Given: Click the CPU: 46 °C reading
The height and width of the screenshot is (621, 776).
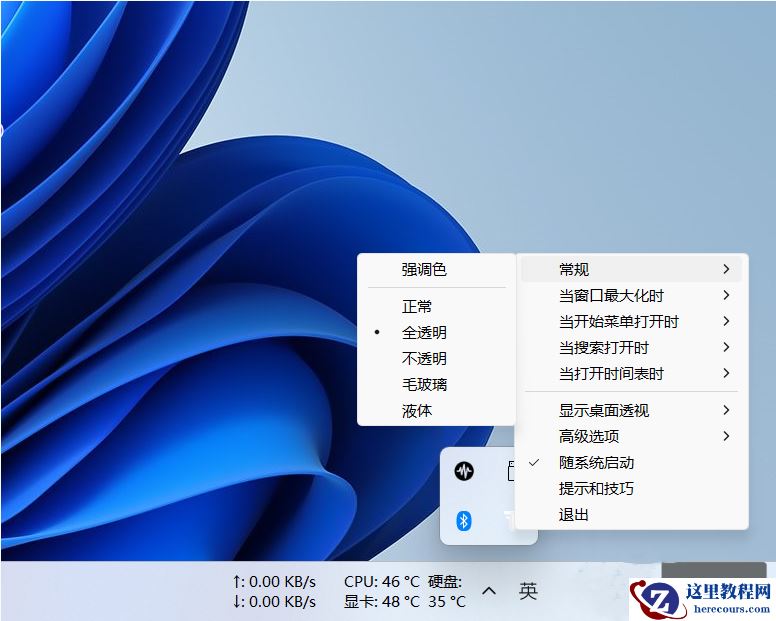Looking at the screenshot, I should point(382,581).
